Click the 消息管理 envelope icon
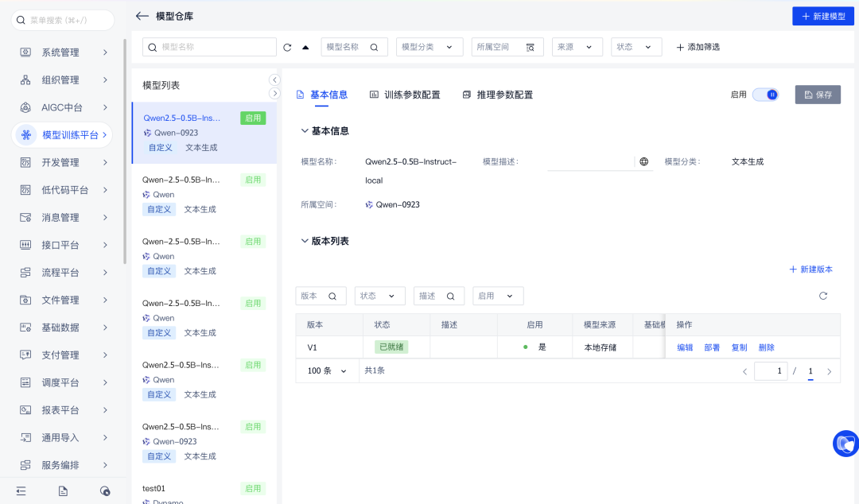859x504 pixels. pyautogui.click(x=25, y=218)
